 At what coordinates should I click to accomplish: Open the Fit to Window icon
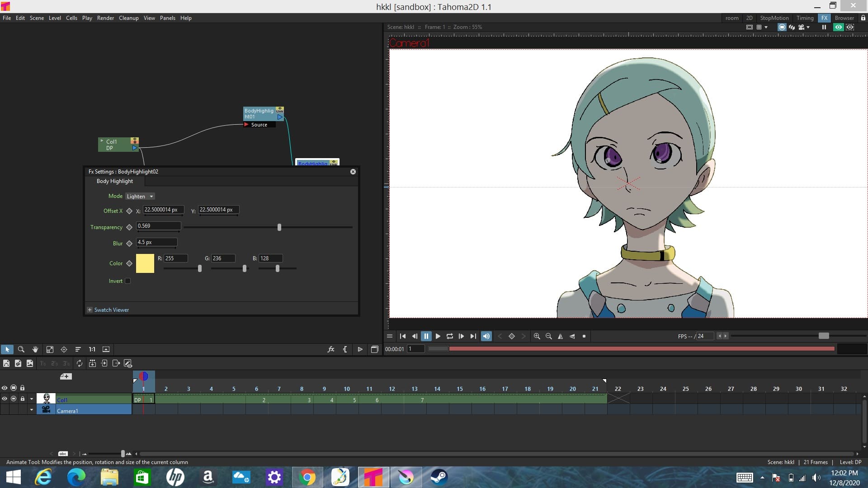(50, 349)
